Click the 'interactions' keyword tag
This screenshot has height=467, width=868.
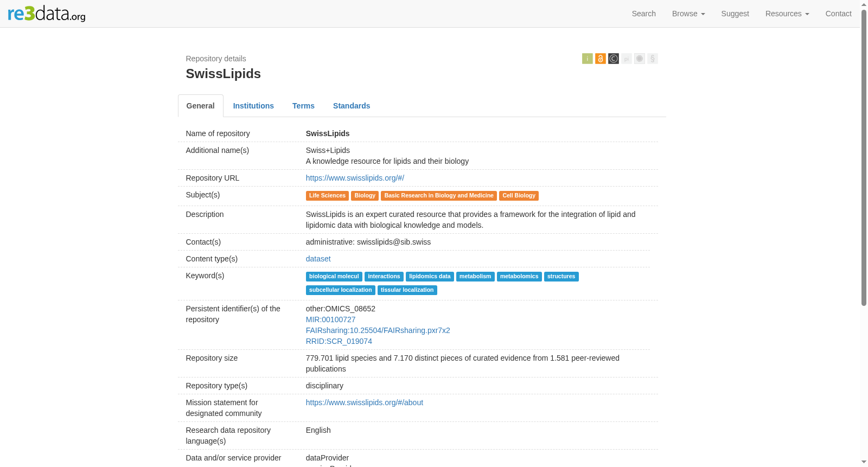coord(384,277)
